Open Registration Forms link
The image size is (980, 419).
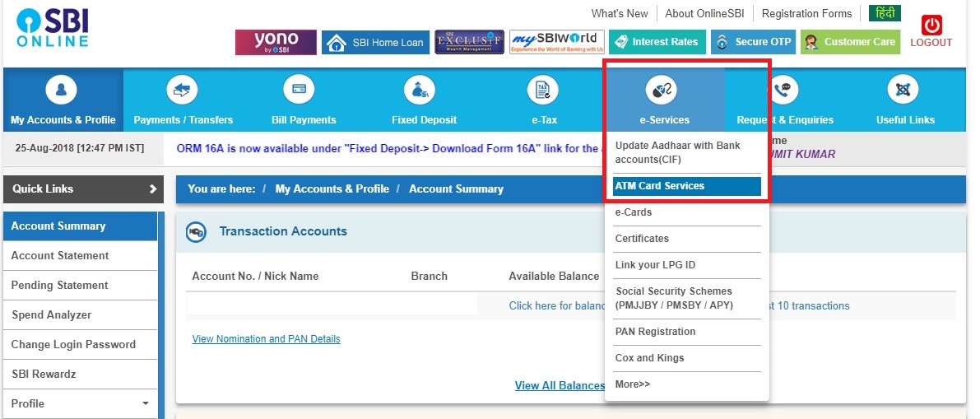pos(806,13)
